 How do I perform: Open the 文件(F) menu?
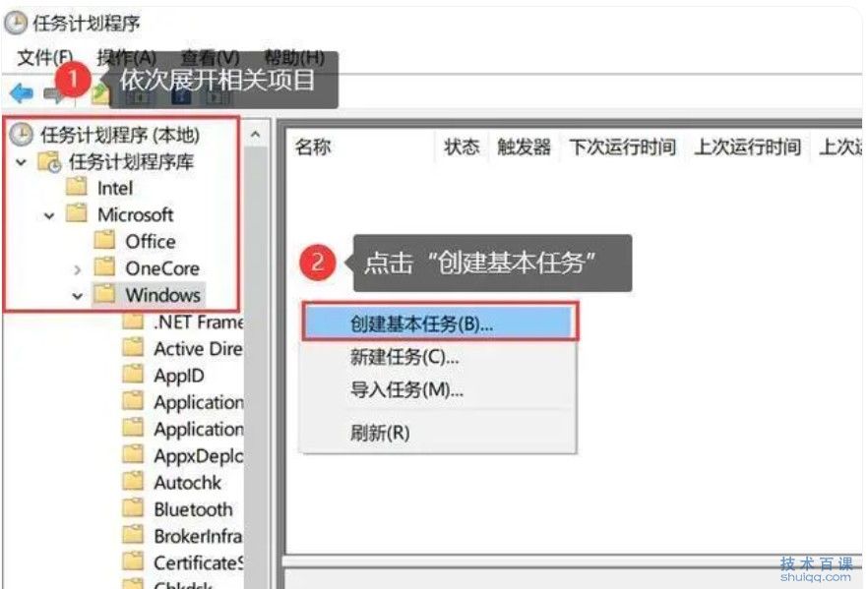pos(45,57)
